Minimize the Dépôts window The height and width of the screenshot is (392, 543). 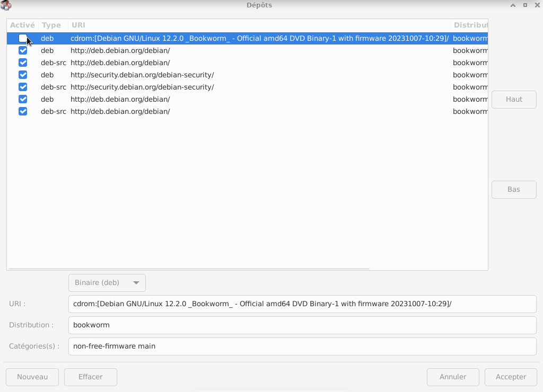513,5
